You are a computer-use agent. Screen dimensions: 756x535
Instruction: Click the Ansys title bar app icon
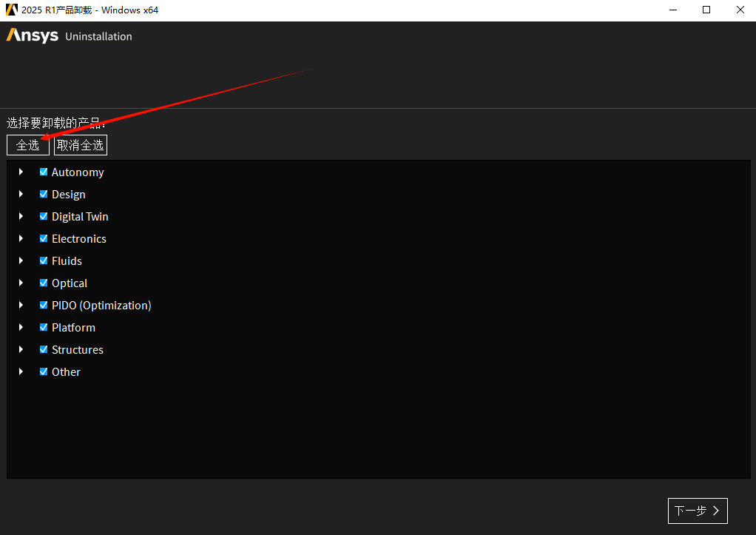tap(11, 10)
